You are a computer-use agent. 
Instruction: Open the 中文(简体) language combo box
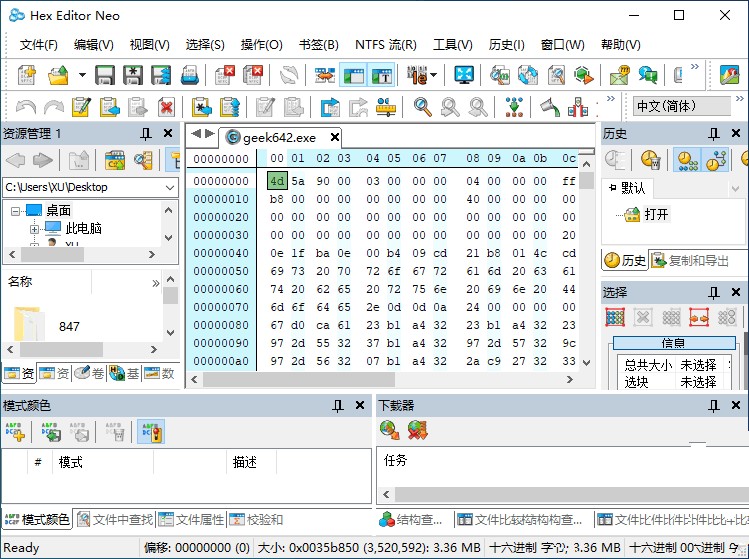click(682, 106)
